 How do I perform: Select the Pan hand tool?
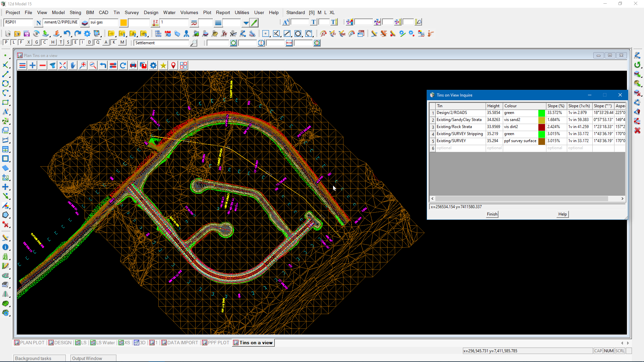tap(73, 65)
